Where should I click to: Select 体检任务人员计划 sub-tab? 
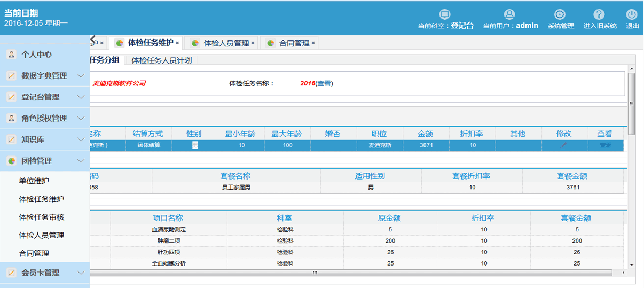coord(162,60)
